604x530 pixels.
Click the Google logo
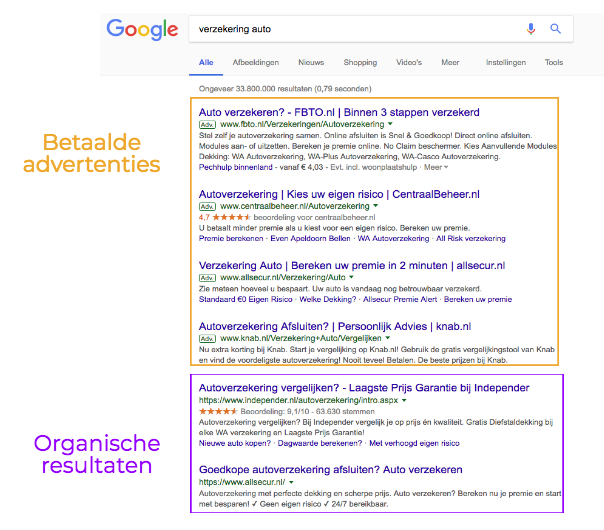tap(142, 30)
